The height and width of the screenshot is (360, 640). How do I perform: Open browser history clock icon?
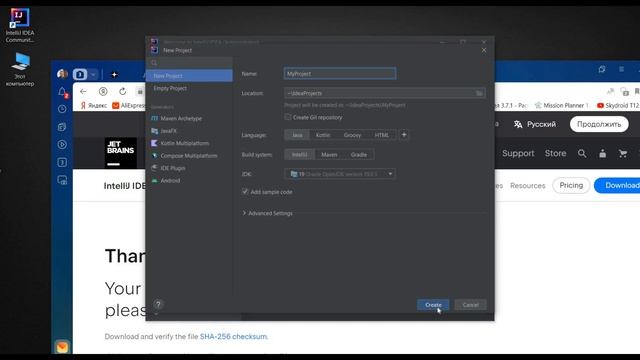(62, 109)
